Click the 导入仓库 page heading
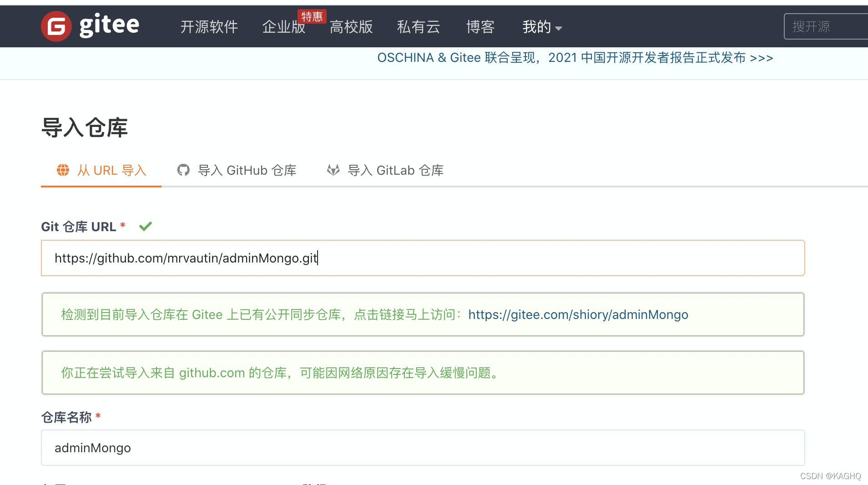Viewport: 868px width, 485px height. 85,127
